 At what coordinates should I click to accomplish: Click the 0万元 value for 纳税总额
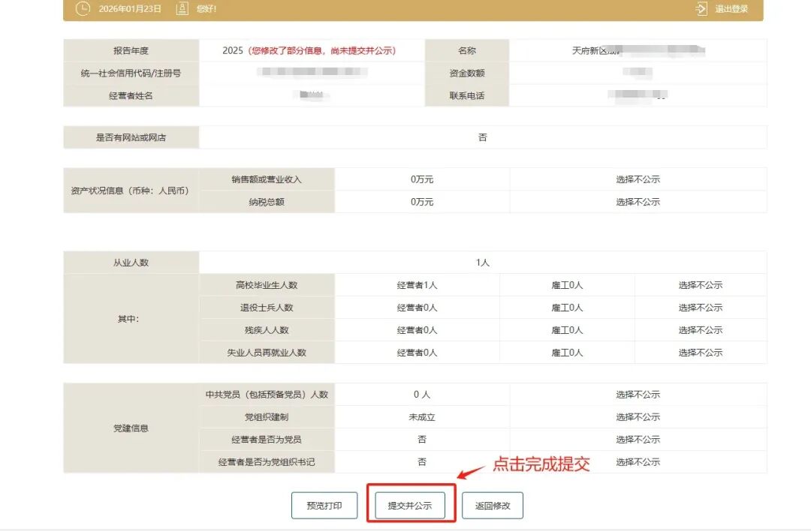coord(422,202)
